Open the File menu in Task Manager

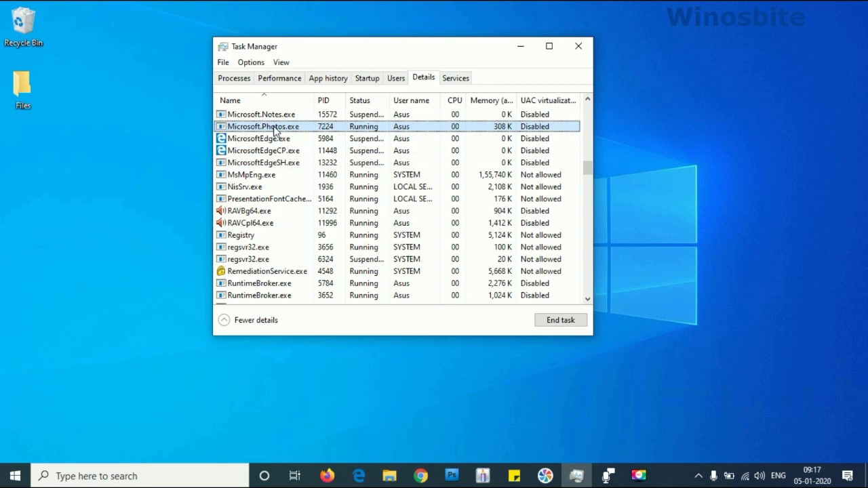tap(223, 62)
